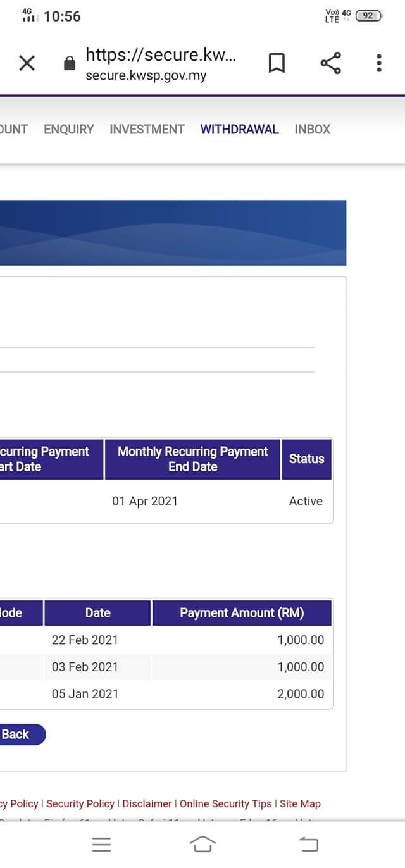Close the browser tab with X icon
The width and height of the screenshot is (405, 868).
point(27,63)
